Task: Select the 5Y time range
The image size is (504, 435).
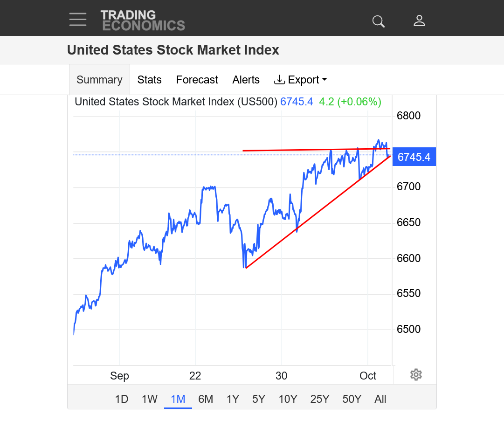Action: point(259,399)
